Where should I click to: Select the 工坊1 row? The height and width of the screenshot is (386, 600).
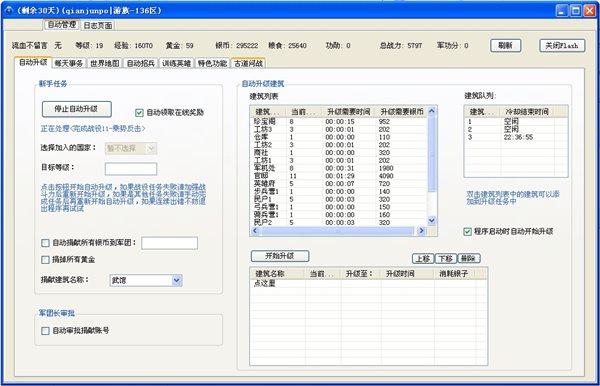tap(339, 160)
